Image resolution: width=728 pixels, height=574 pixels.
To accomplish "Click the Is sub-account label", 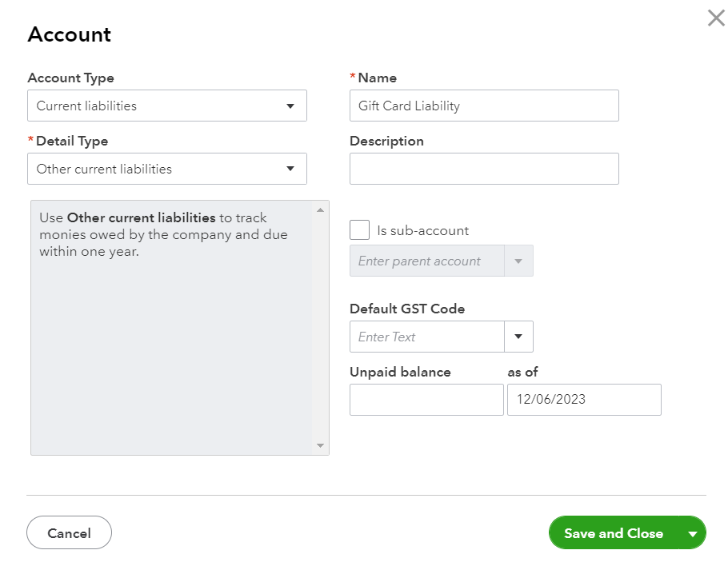I will coord(422,230).
